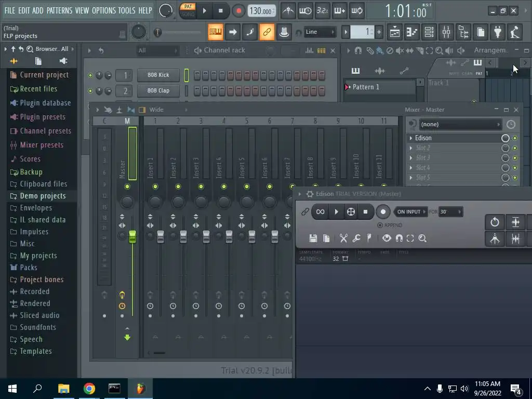Open the Edison wrench tools icon

pos(356,238)
